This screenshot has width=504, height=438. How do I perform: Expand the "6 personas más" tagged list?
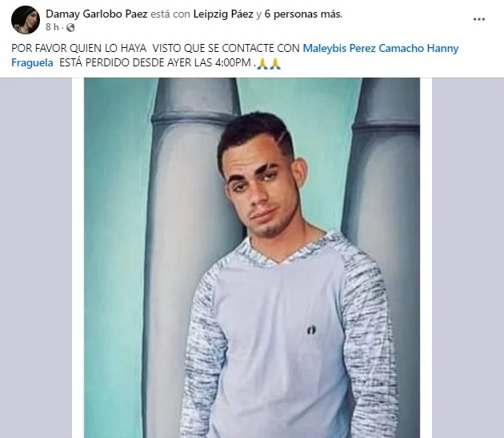pos(303,14)
